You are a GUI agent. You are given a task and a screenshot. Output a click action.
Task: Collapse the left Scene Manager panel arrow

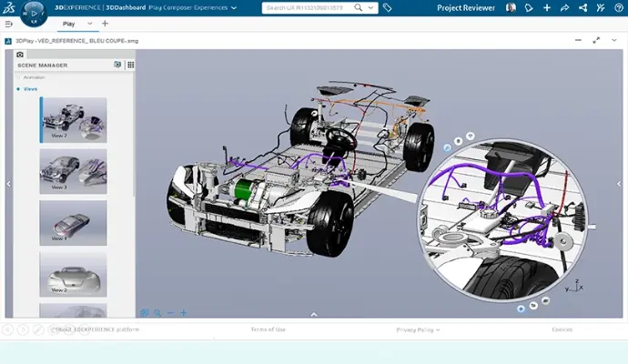point(8,184)
